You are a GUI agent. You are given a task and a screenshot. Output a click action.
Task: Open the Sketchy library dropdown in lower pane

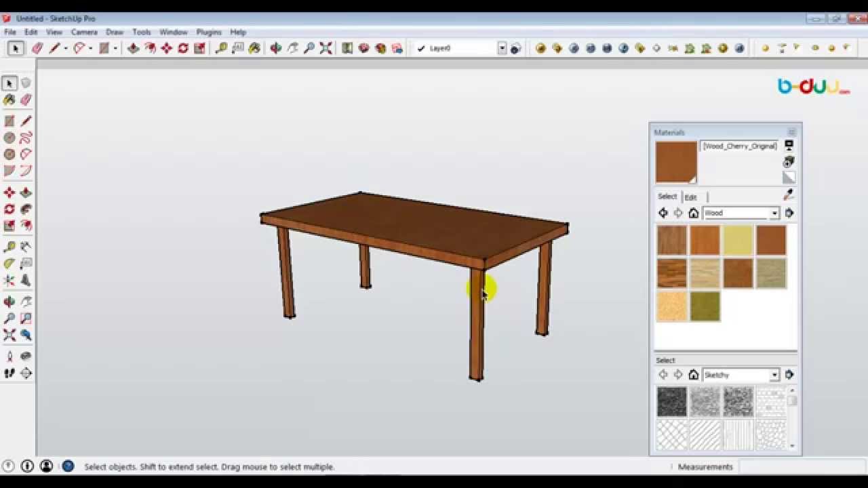774,375
